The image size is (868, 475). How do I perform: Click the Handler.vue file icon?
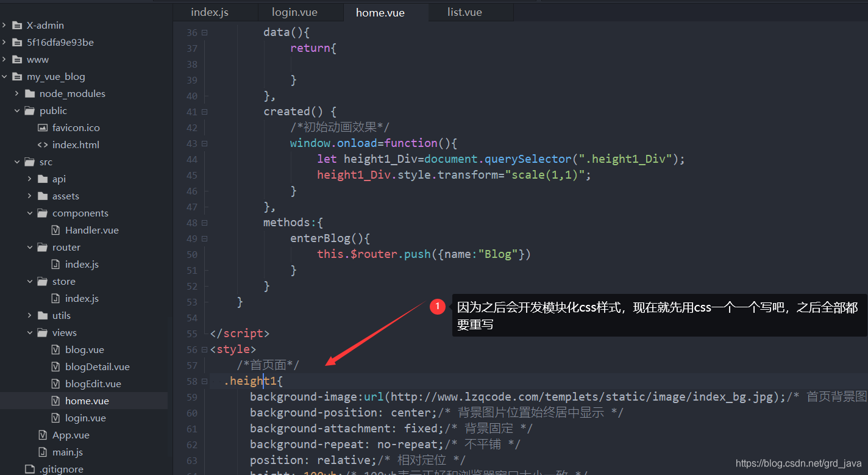coord(55,230)
